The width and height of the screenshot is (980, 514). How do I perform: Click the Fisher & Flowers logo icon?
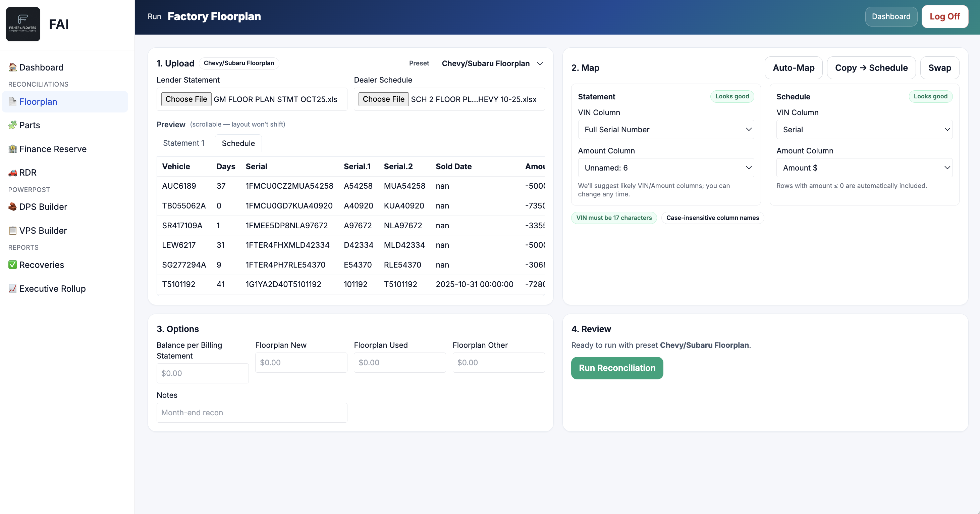tap(23, 24)
